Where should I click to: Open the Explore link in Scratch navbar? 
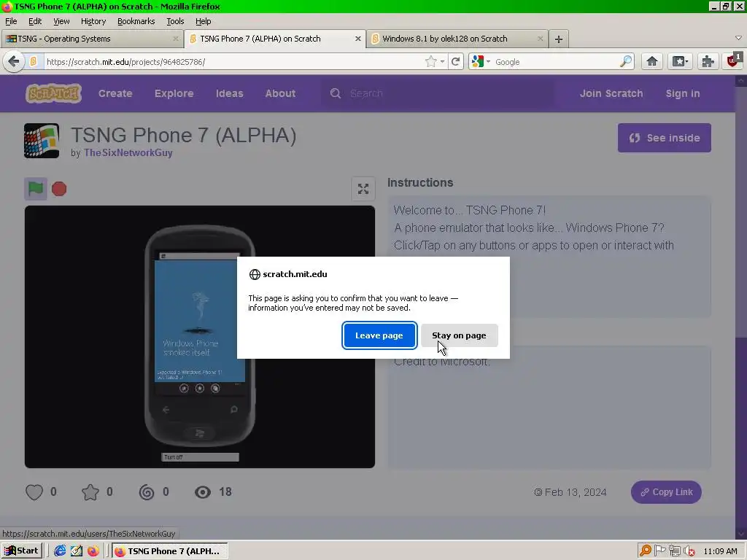(174, 93)
